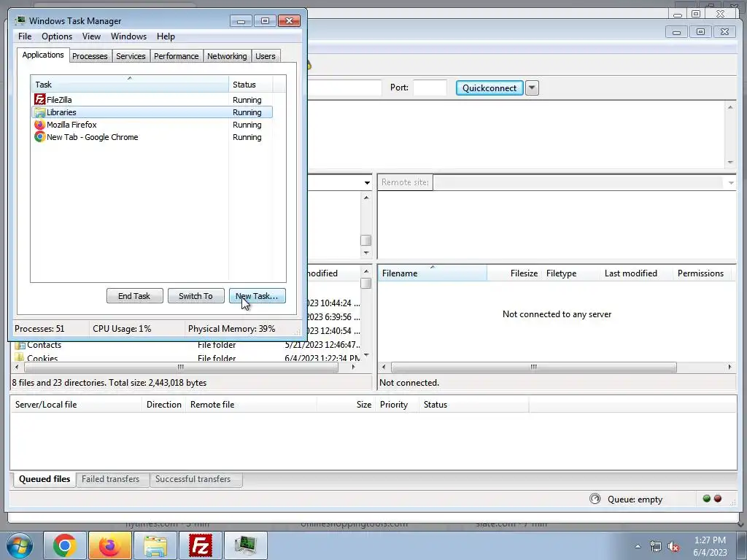Click the red activity indicator in FileZilla
747x560 pixels.
pyautogui.click(x=718, y=499)
